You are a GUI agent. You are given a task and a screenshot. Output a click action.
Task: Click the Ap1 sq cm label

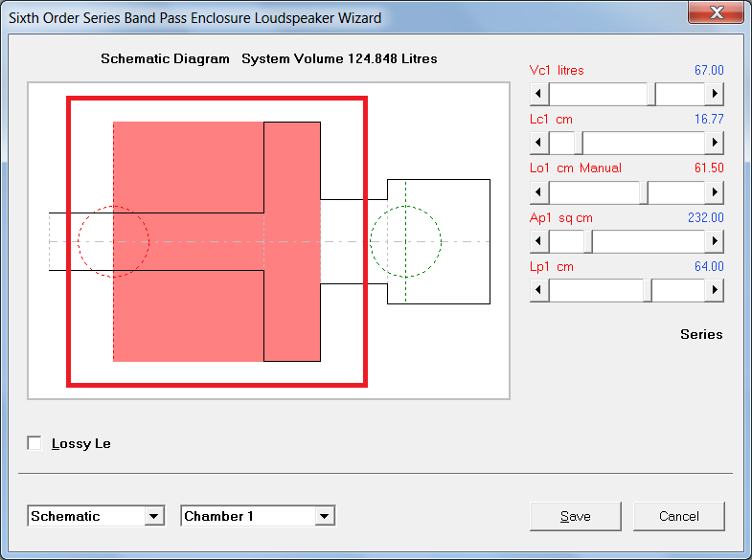click(x=561, y=218)
